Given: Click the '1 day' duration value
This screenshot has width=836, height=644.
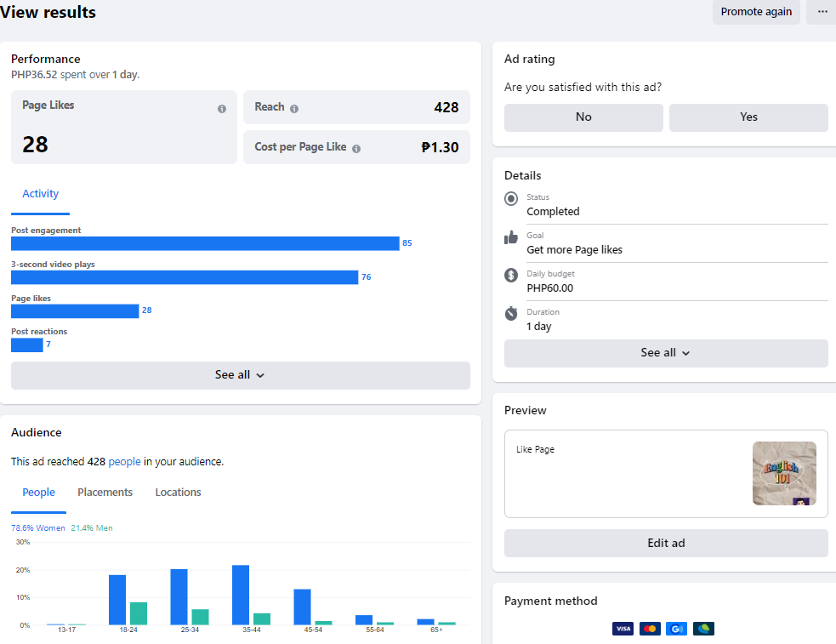Looking at the screenshot, I should coord(539,327).
